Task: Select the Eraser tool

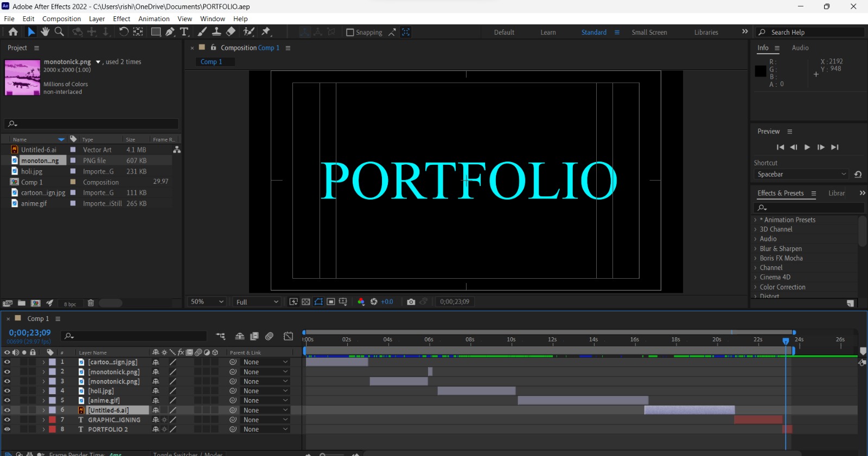Action: (231, 32)
